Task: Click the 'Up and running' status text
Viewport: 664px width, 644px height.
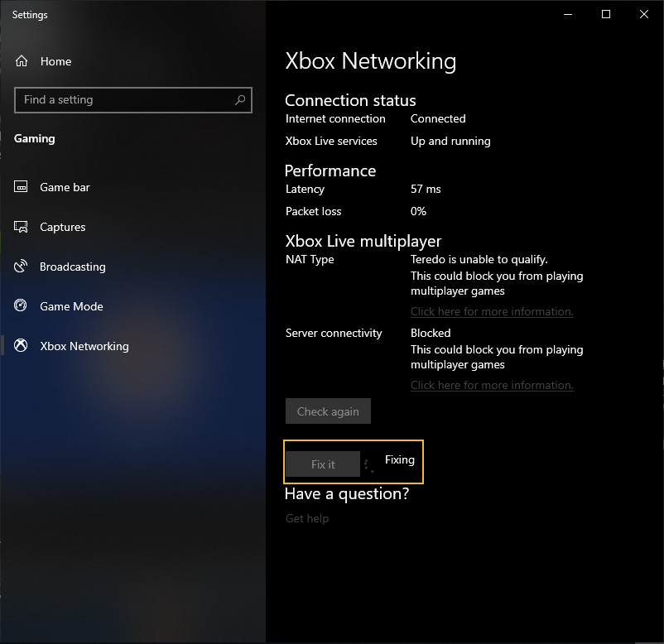Action: point(450,141)
